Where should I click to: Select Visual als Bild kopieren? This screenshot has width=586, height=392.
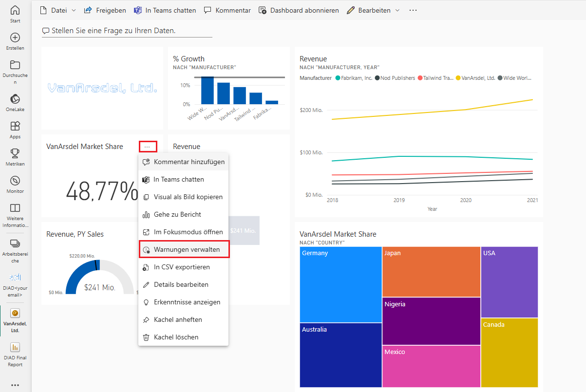tap(184, 197)
